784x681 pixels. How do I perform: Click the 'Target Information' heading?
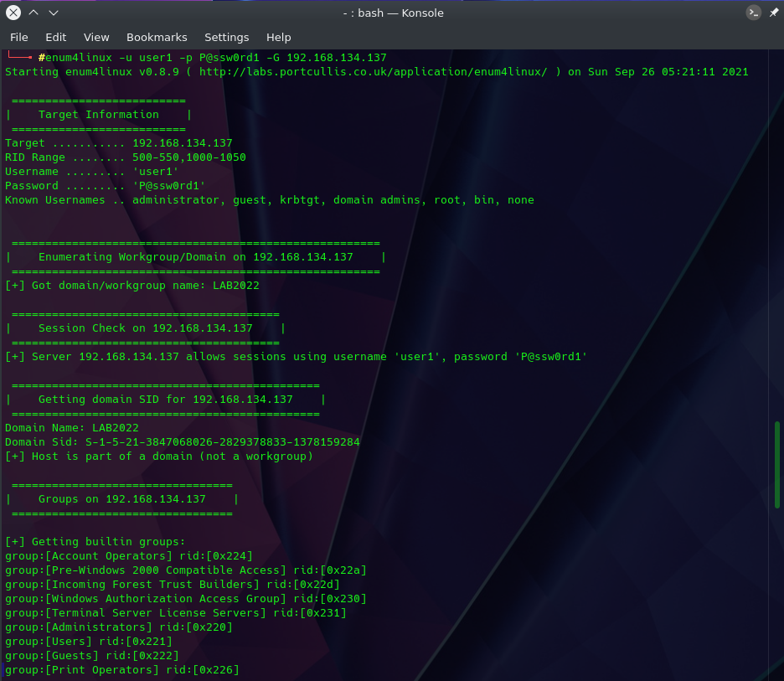point(99,115)
